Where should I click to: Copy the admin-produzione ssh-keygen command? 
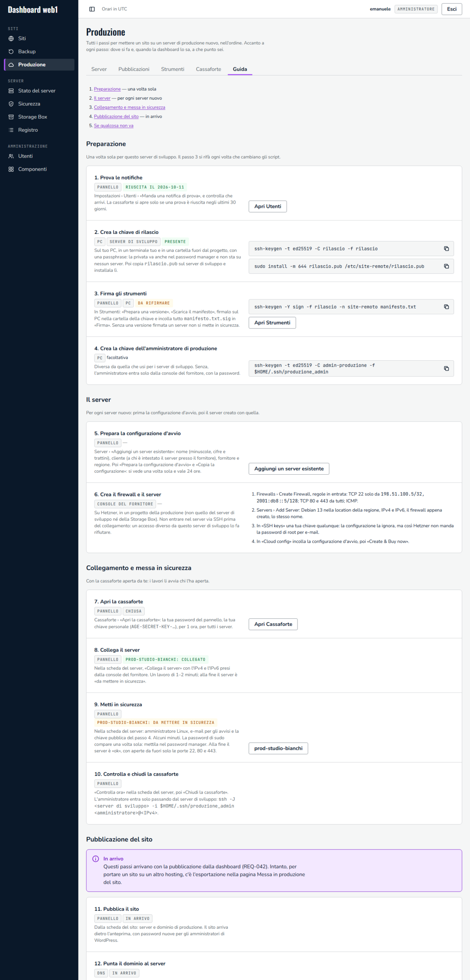tap(446, 369)
